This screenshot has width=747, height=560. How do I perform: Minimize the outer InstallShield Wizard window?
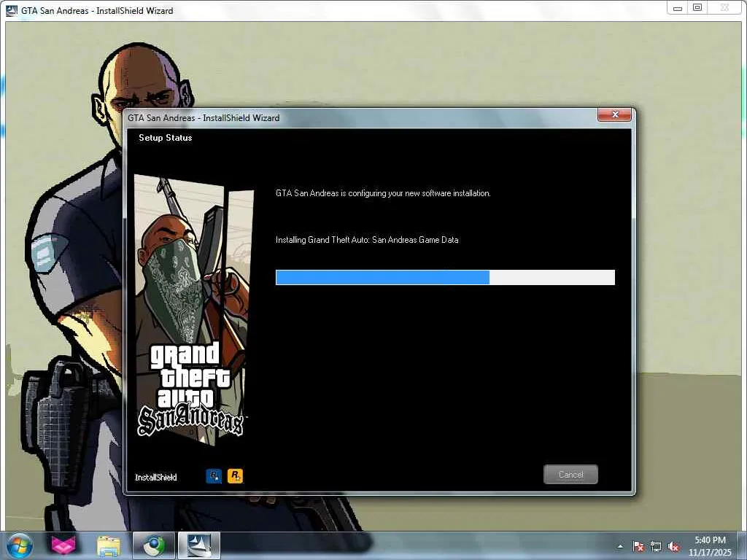coord(677,8)
